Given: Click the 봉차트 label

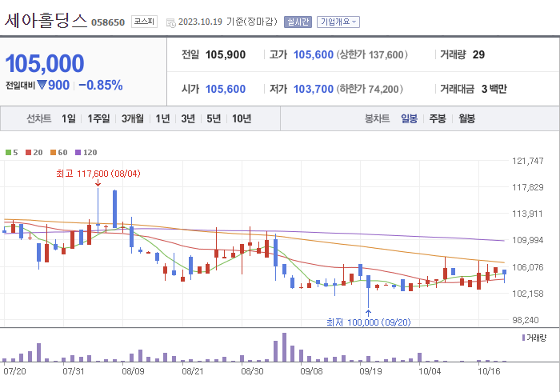Looking at the screenshot, I should 377,118.
